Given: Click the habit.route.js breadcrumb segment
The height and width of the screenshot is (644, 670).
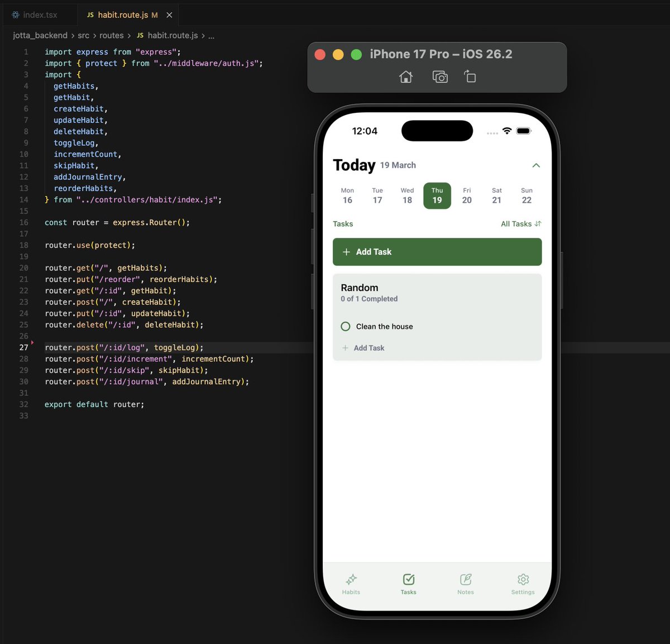Looking at the screenshot, I should point(173,35).
